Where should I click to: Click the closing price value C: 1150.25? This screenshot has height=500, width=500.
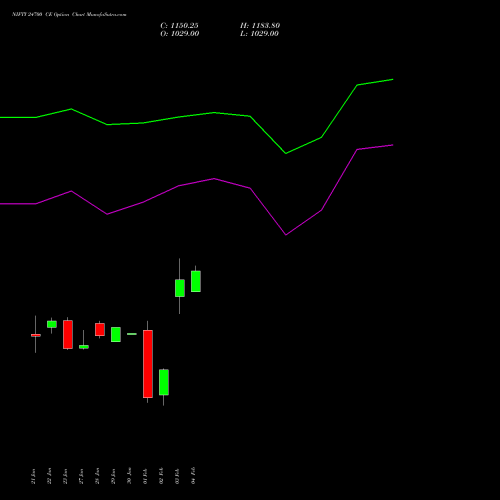(179, 26)
